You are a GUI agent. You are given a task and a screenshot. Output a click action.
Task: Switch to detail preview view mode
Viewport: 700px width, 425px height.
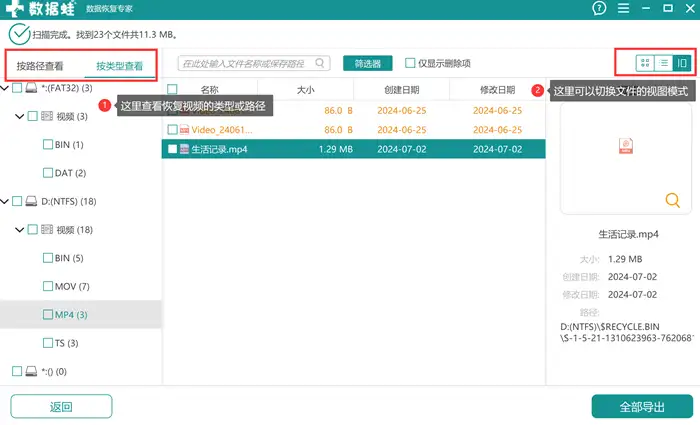[682, 63]
